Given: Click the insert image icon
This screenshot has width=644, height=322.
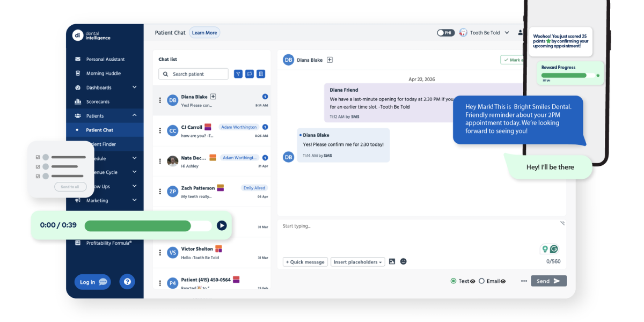Looking at the screenshot, I should (x=392, y=261).
